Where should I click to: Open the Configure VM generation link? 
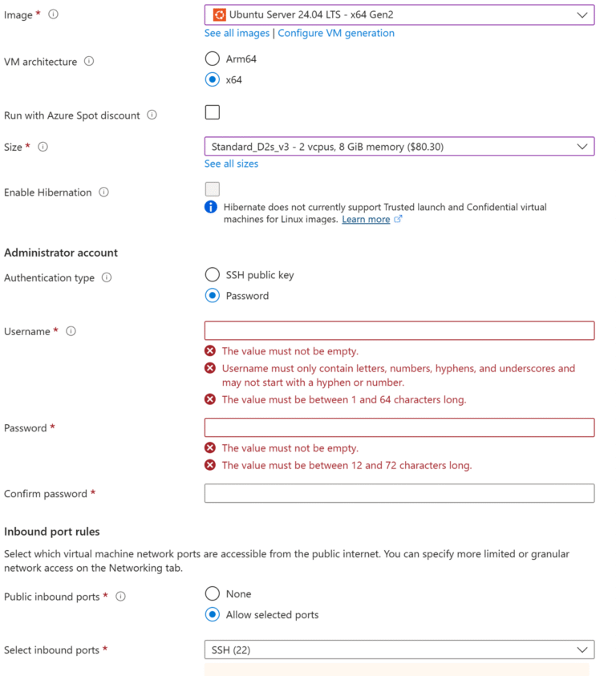336,33
